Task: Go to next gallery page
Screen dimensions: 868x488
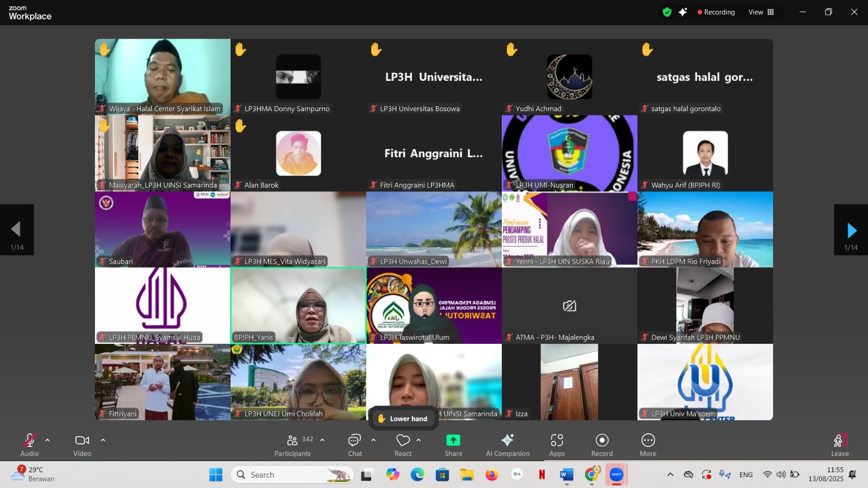Action: pyautogui.click(x=851, y=230)
